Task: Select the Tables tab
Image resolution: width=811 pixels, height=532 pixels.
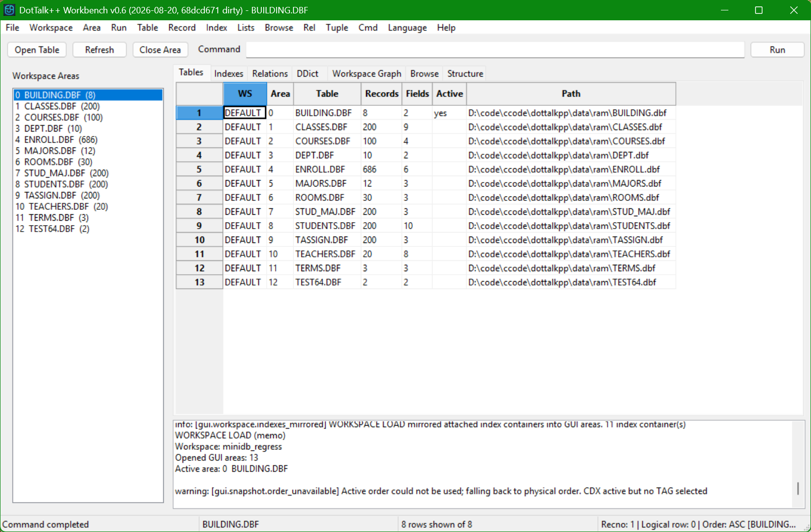Action: (191, 72)
